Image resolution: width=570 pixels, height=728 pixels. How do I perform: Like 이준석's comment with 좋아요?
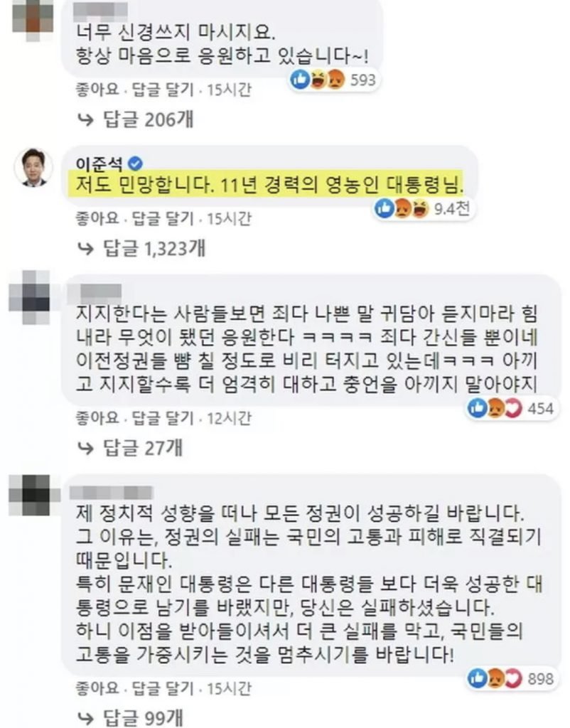(97, 218)
